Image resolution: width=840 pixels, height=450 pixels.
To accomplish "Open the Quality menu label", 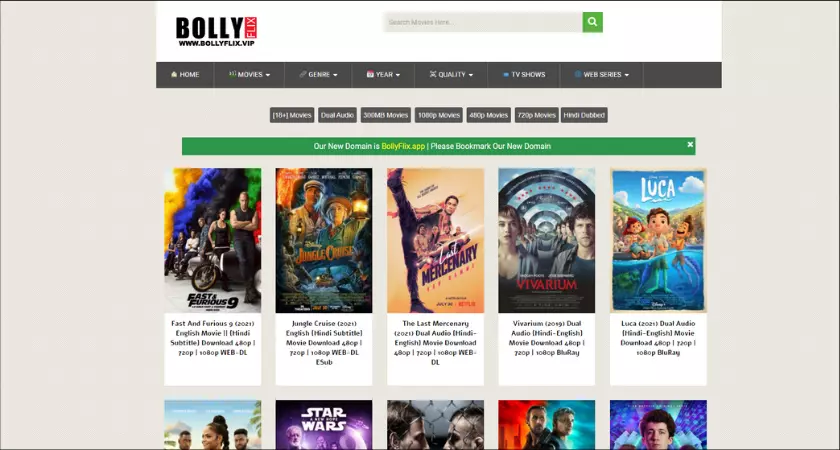I will 452,74.
